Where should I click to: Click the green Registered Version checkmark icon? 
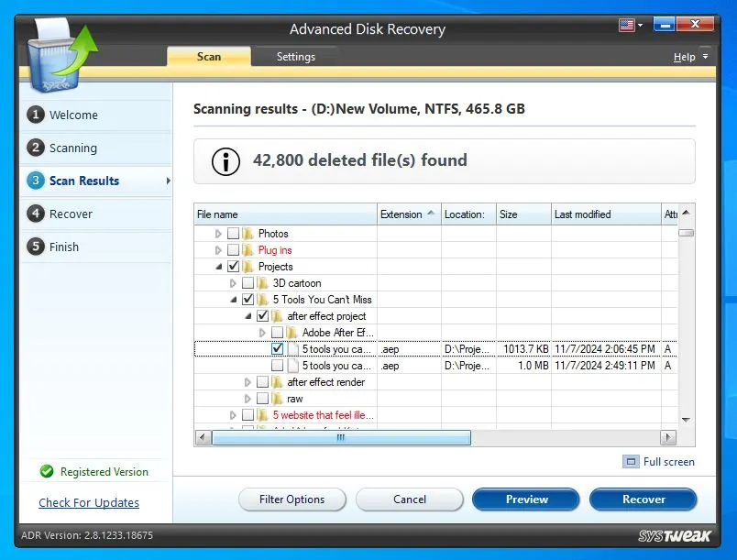pos(47,472)
